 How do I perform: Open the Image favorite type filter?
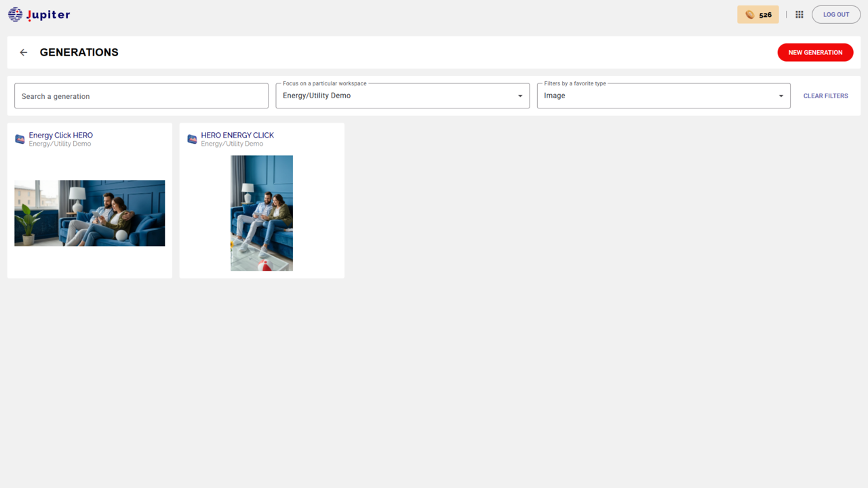click(x=664, y=96)
